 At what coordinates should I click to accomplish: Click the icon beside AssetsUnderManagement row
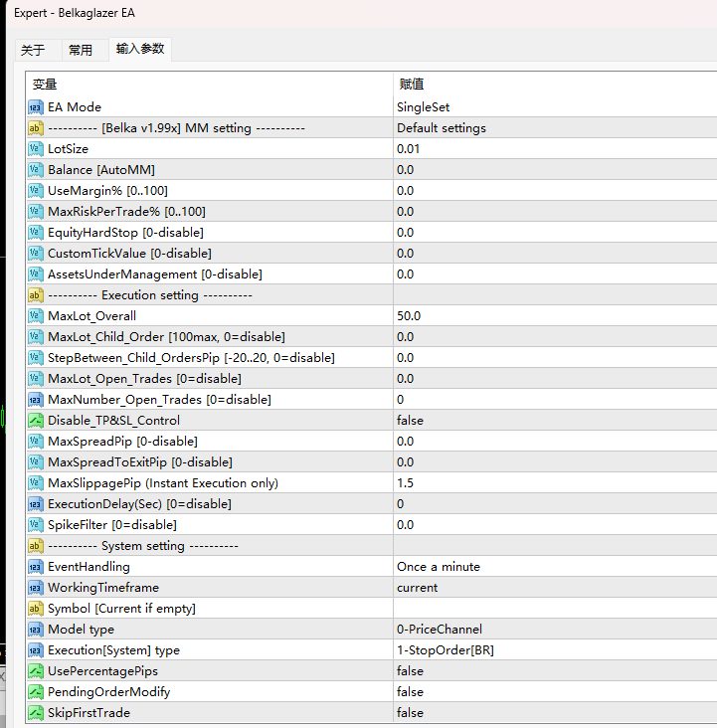click(35, 274)
